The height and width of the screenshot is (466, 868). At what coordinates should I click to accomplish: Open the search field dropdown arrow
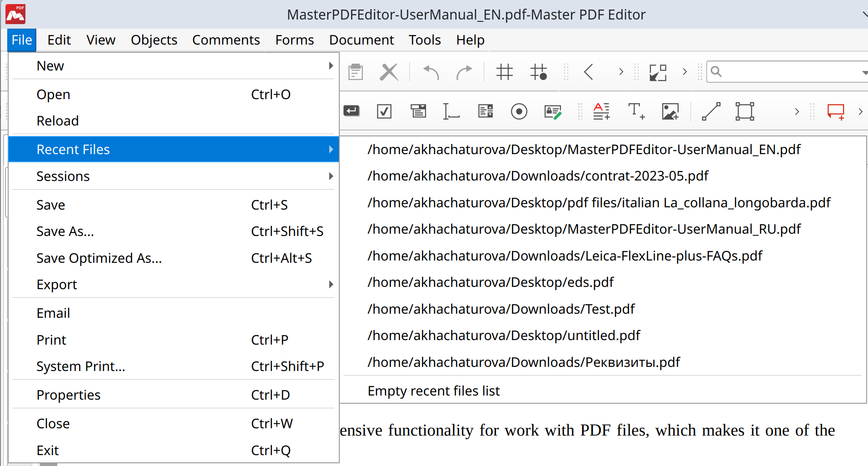point(864,73)
